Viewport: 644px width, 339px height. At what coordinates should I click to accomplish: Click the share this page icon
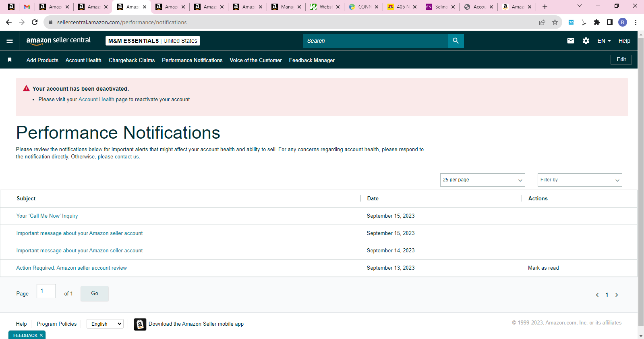click(x=542, y=22)
